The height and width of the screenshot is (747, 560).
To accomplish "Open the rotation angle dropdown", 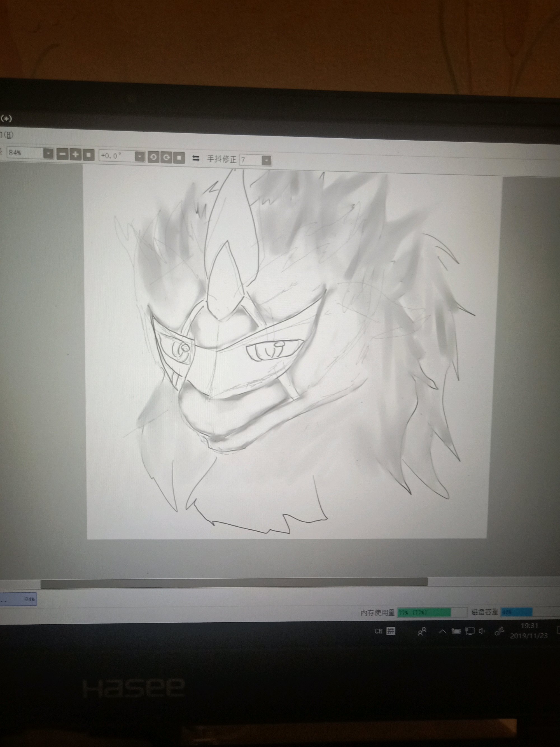I will [139, 157].
